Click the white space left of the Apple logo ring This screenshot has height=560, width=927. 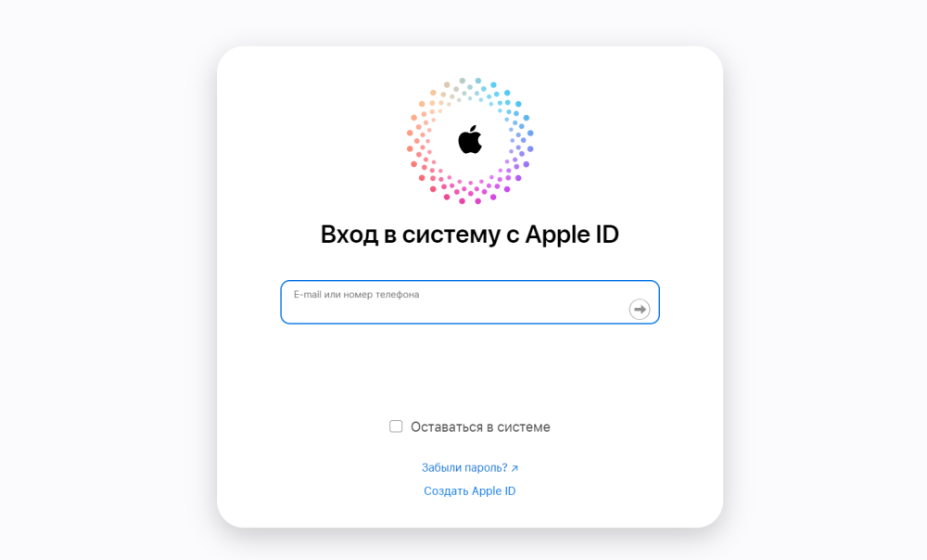pos(313,141)
